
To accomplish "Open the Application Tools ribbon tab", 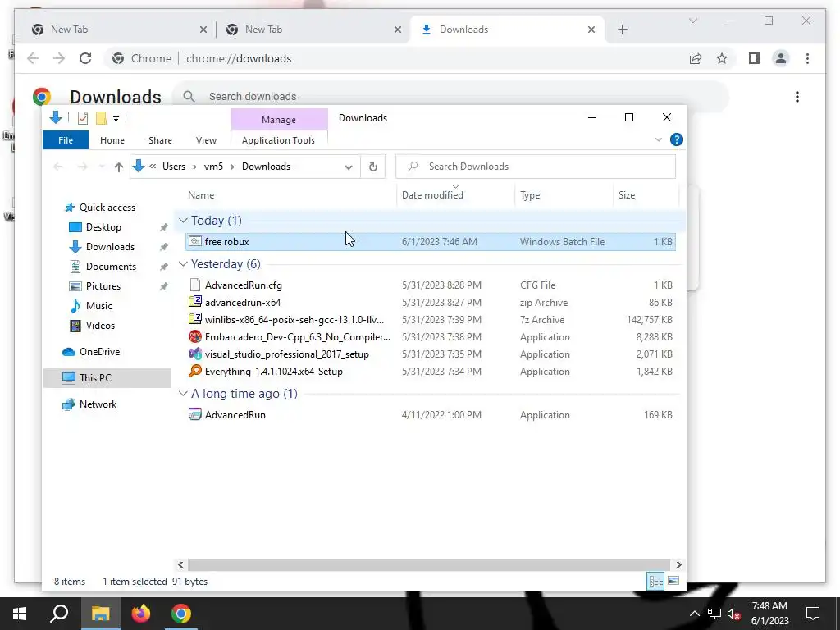I will coord(278,140).
